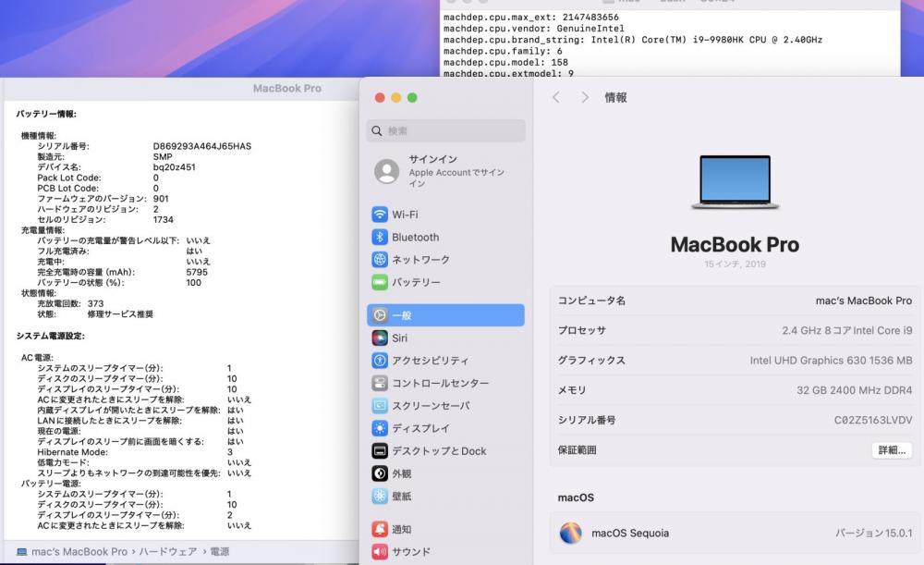The width and height of the screenshot is (924, 565).
Task: Click 完全充電時の容量 value 5795
Action: click(197, 273)
